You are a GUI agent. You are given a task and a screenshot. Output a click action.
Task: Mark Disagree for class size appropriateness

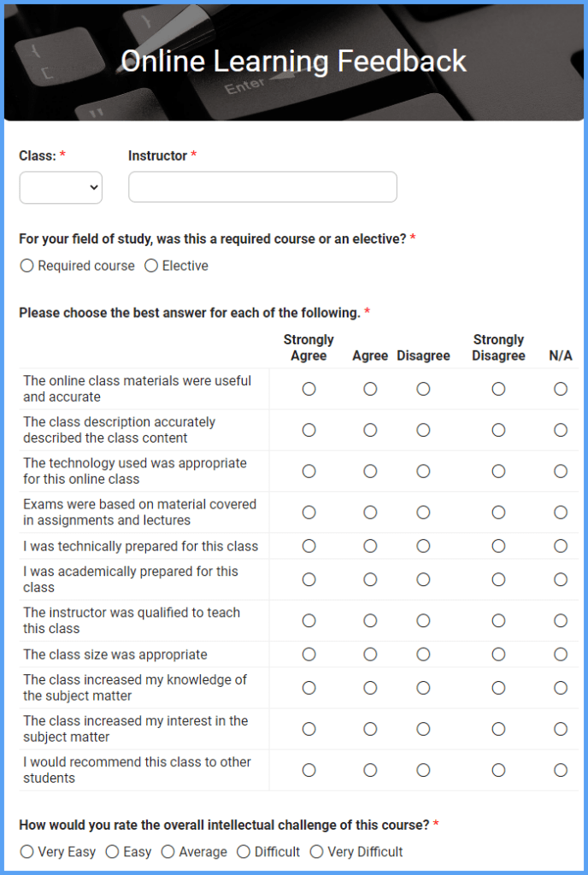[x=423, y=654]
